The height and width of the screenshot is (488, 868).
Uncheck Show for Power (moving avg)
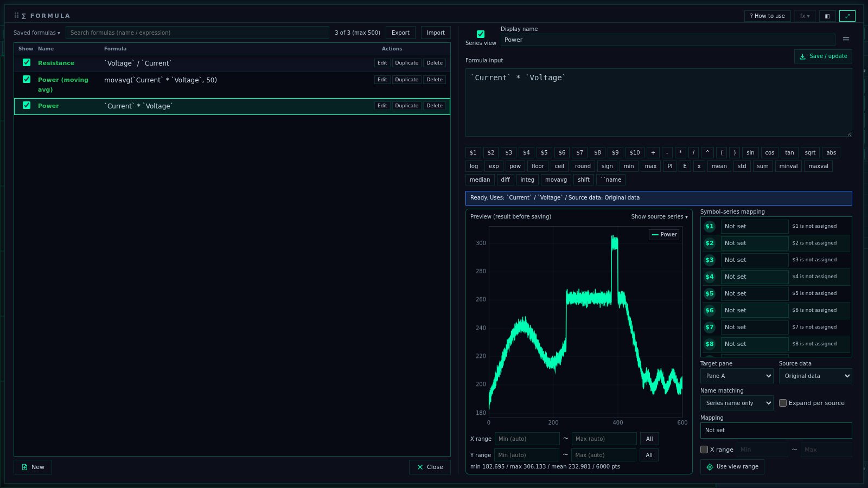click(27, 80)
